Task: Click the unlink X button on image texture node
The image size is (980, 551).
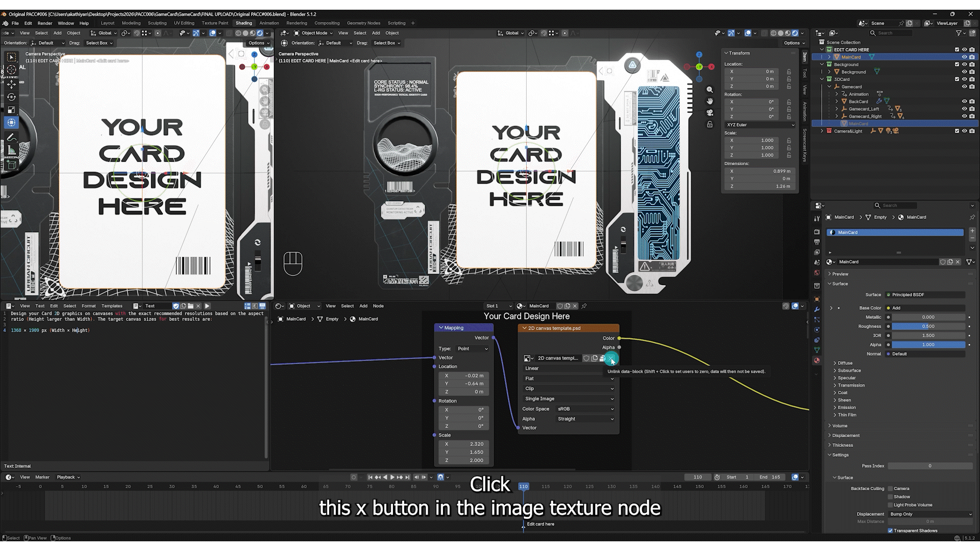Action: [x=611, y=358]
